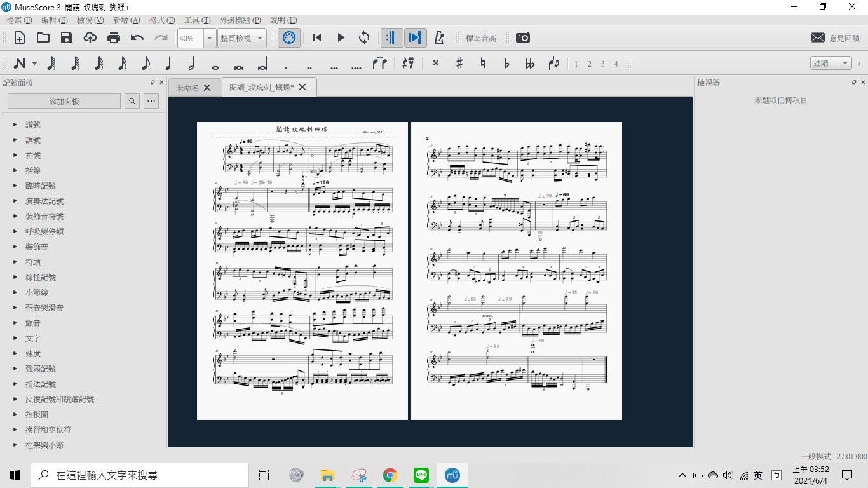Apply natural accidental
Viewport: 868px width, 488px height.
[x=483, y=64]
